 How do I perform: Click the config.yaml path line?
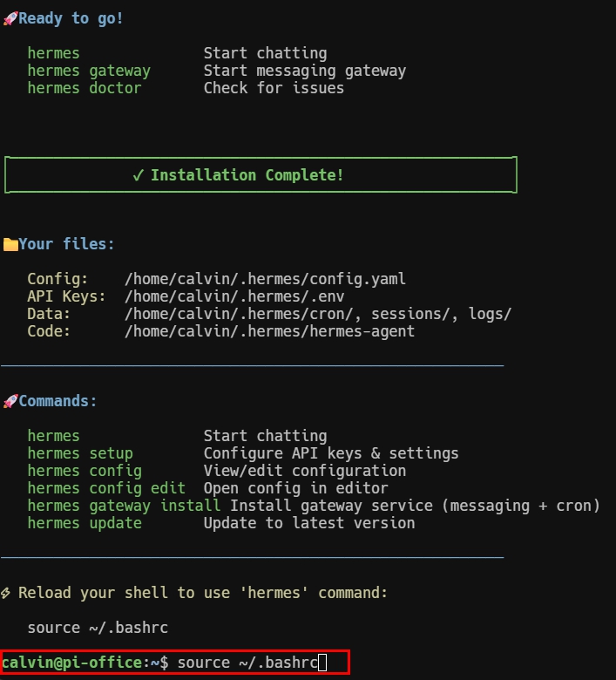click(x=265, y=279)
